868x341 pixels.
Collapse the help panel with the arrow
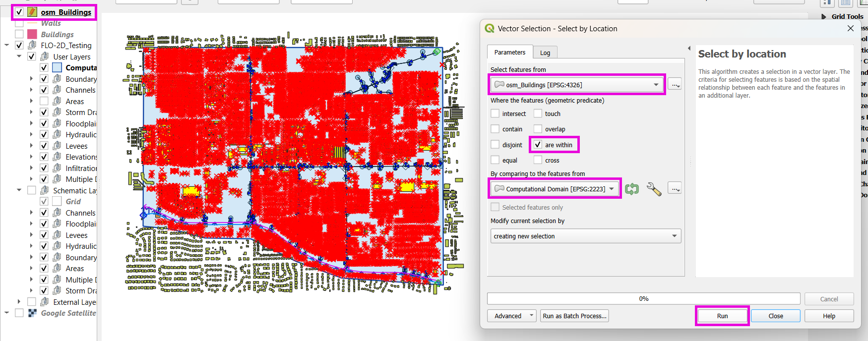pyautogui.click(x=689, y=48)
